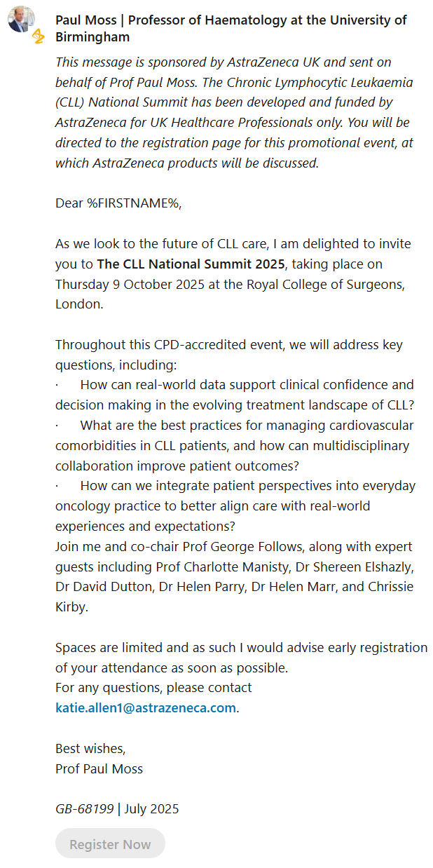Select the real-world data bullet question

point(235,395)
